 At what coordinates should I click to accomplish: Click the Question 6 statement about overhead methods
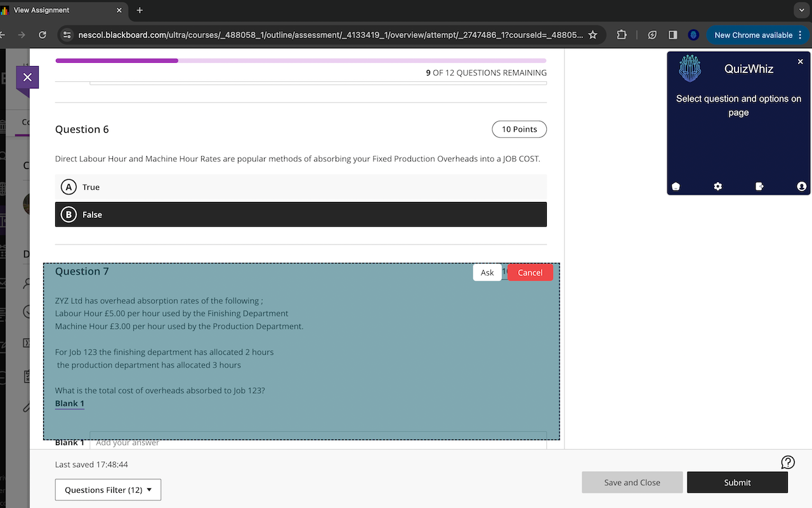tap(298, 159)
